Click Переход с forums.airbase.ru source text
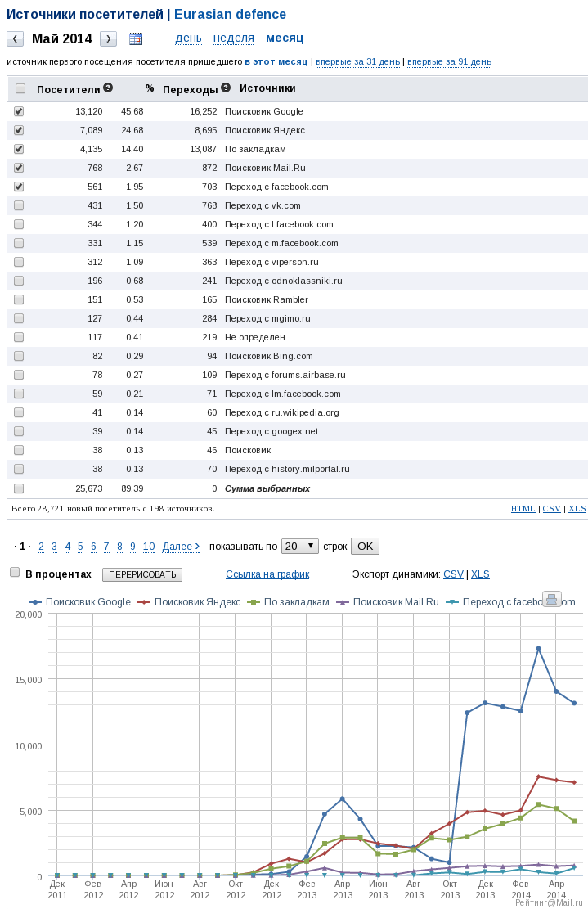 [x=285, y=375]
